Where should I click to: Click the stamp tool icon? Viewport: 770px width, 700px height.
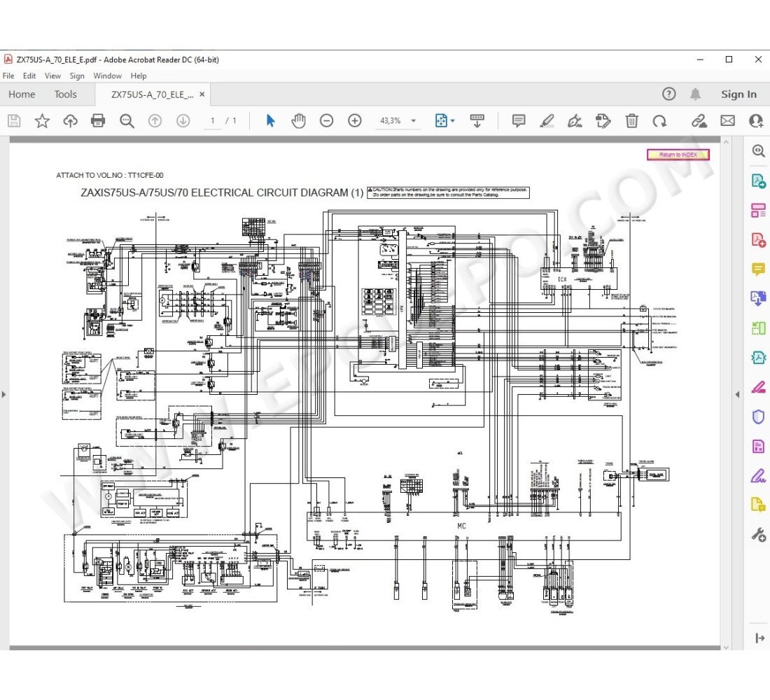point(603,121)
